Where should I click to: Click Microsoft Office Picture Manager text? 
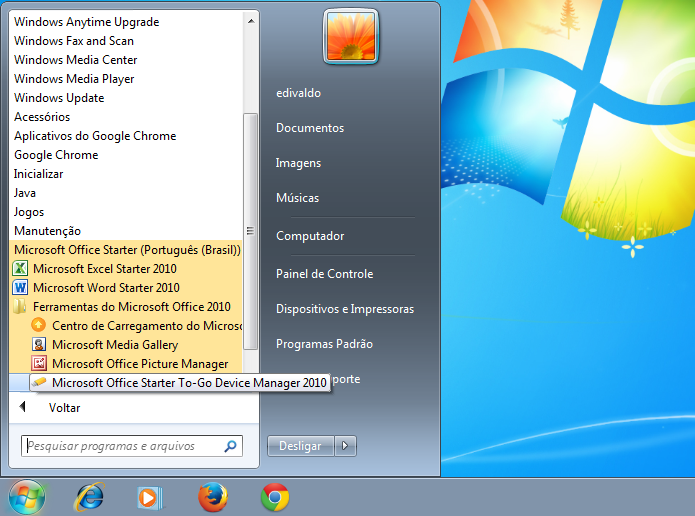tap(140, 364)
